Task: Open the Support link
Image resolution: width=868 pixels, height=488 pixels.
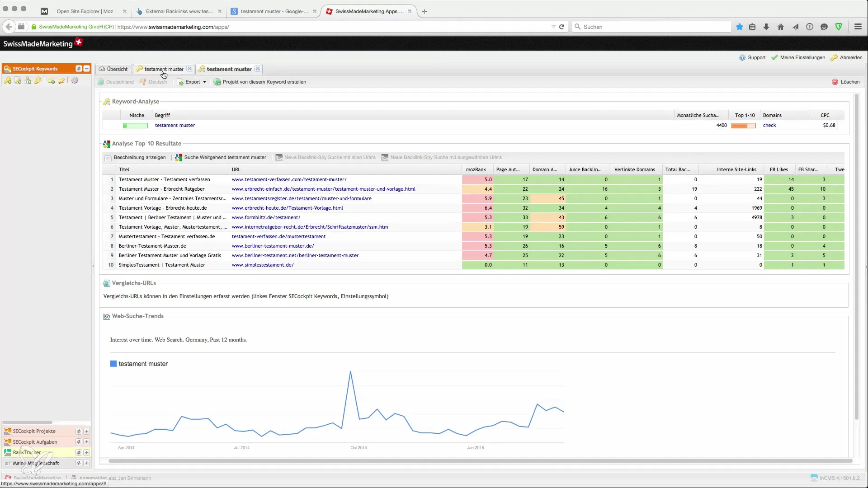Action: point(752,57)
